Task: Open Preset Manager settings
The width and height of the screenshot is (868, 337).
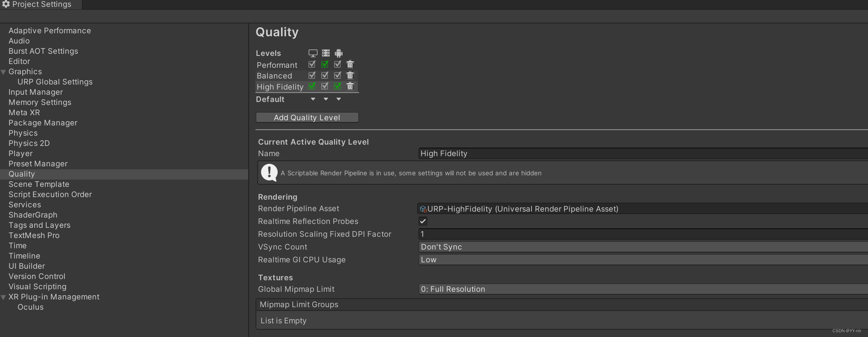Action: 38,164
